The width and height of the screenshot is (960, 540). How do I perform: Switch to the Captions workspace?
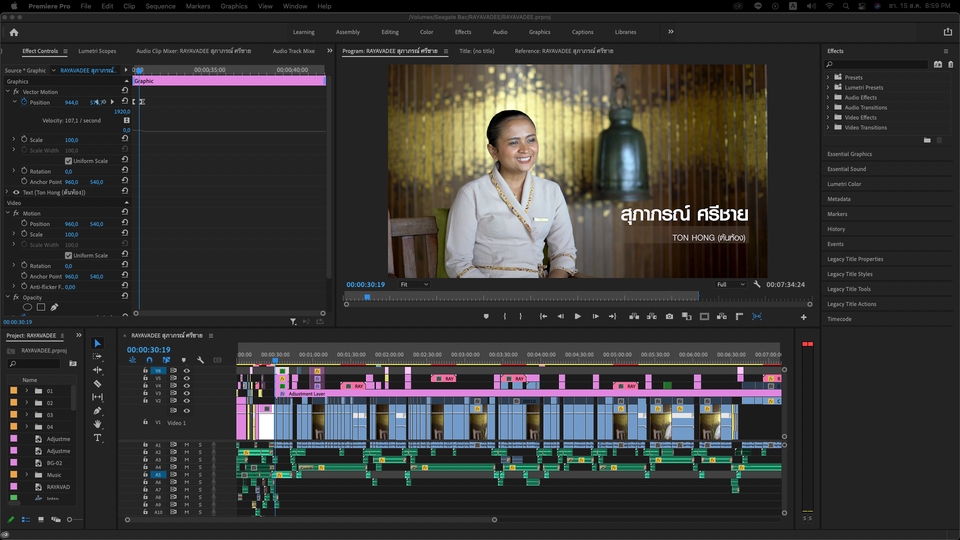[x=582, y=32]
